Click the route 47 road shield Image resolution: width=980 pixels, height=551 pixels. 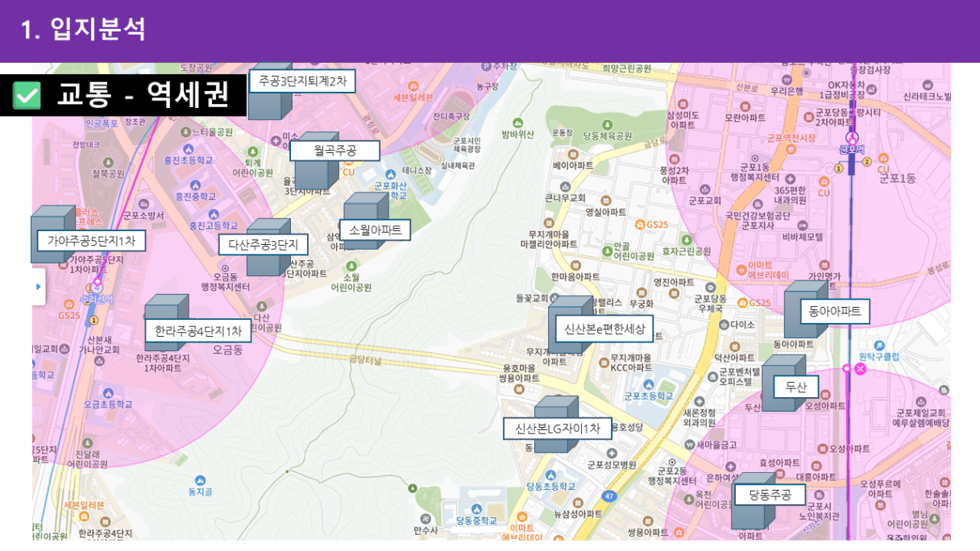[x=610, y=495]
